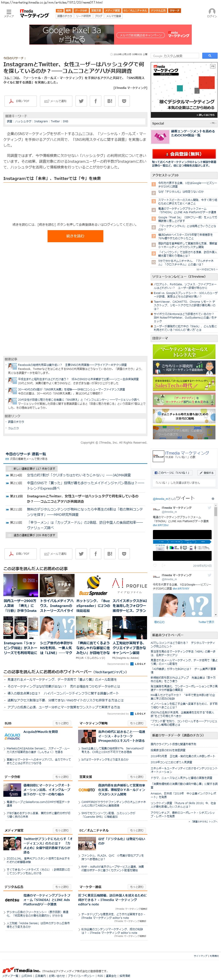Click the Facebook 登録する button
This screenshot has height=980, width=221.
[206, 473]
